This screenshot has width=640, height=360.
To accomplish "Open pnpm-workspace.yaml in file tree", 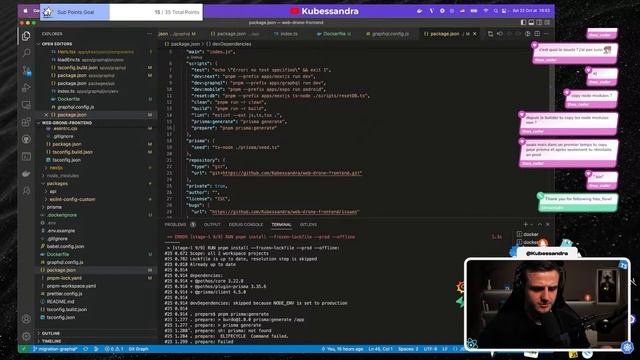I will click(71, 286).
